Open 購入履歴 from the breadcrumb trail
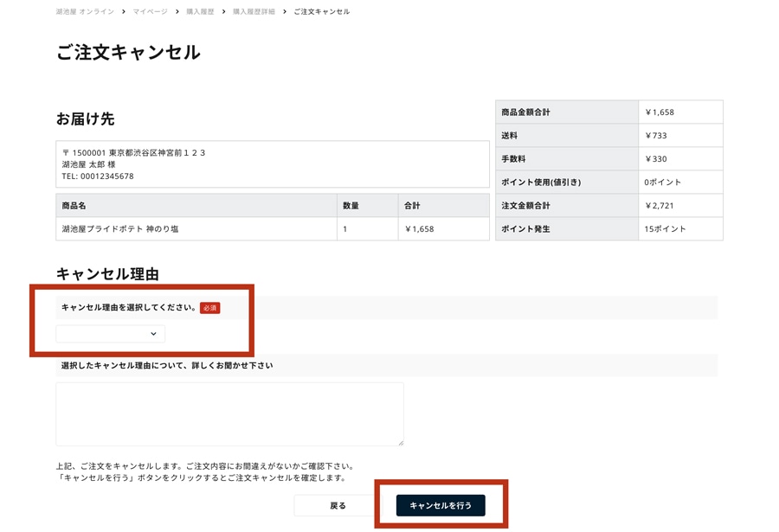Viewport: 779px width, 532px height. click(x=200, y=12)
